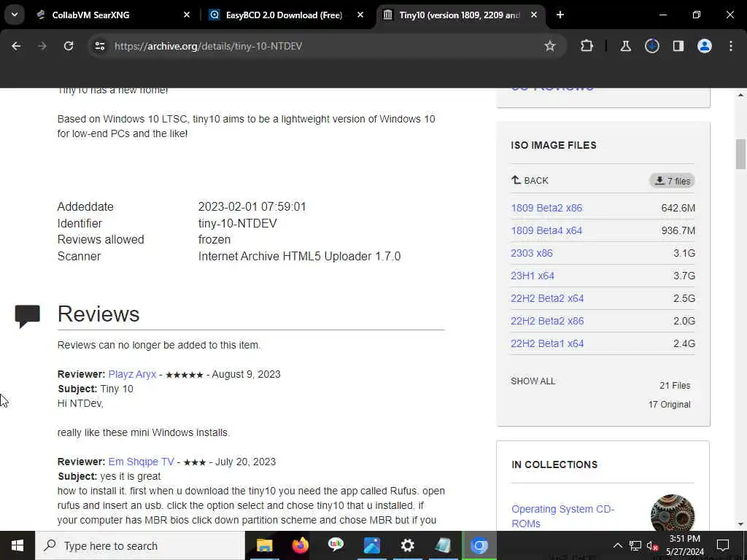
Task: Click the Chromium icon on taskbar
Action: coord(479,545)
